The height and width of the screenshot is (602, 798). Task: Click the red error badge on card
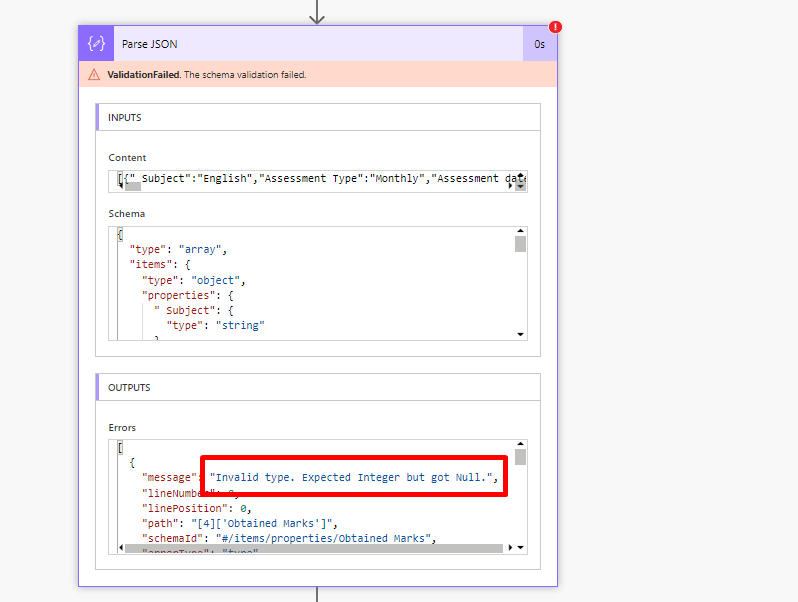click(x=555, y=27)
